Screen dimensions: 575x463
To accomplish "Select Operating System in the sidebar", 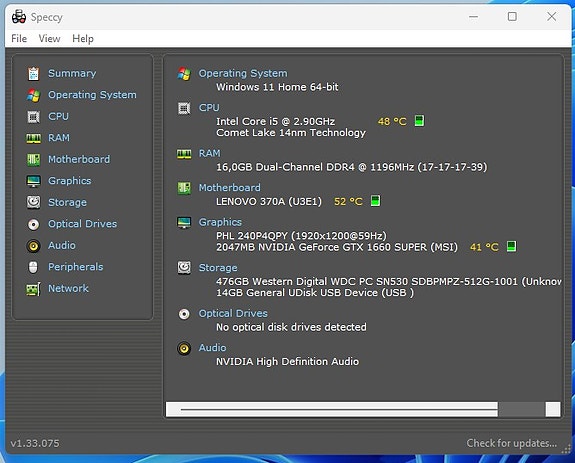I will click(x=92, y=95).
